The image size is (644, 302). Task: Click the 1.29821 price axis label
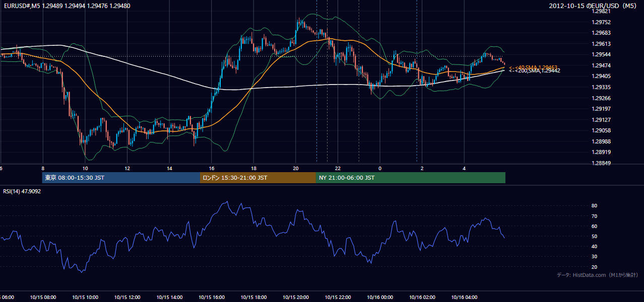click(x=602, y=11)
